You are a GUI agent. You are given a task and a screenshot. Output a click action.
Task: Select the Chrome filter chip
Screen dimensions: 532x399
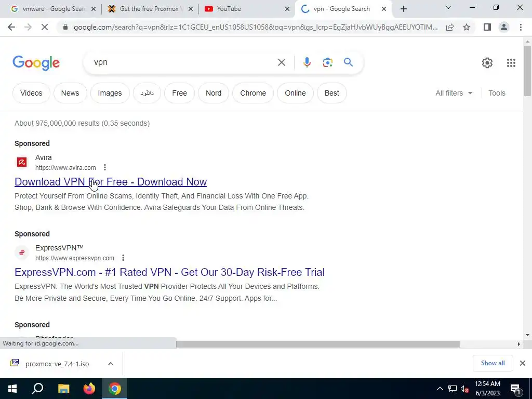click(253, 93)
